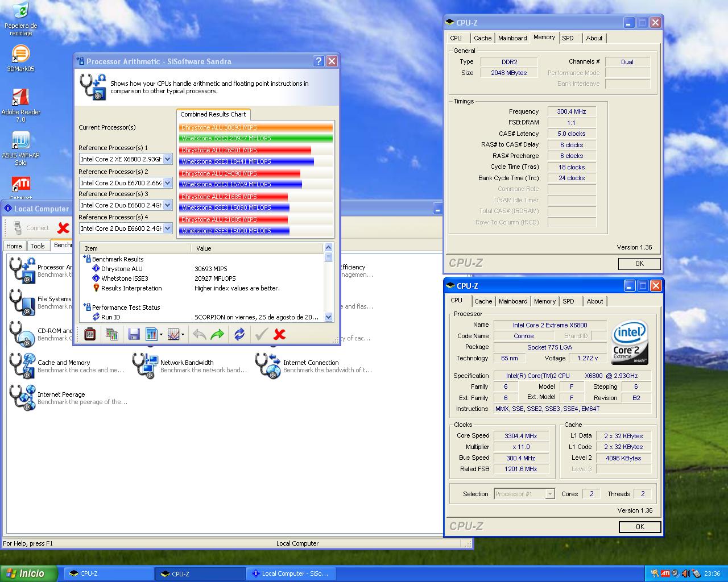The width and height of the screenshot is (728, 582).
Task: Click the results list scroll up arrow
Action: pos(328,248)
